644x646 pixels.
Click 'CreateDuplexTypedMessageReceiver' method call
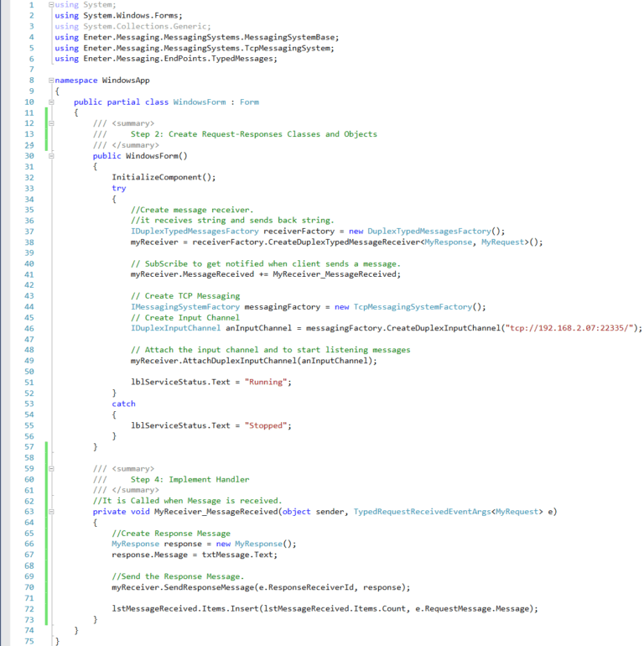tap(344, 242)
